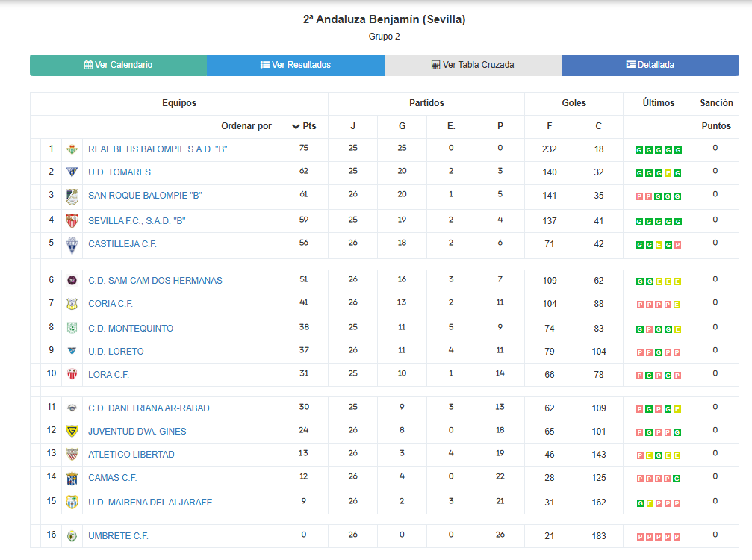Click the Castilleja C.F. crest
The height and width of the screenshot is (560, 752).
(72, 245)
